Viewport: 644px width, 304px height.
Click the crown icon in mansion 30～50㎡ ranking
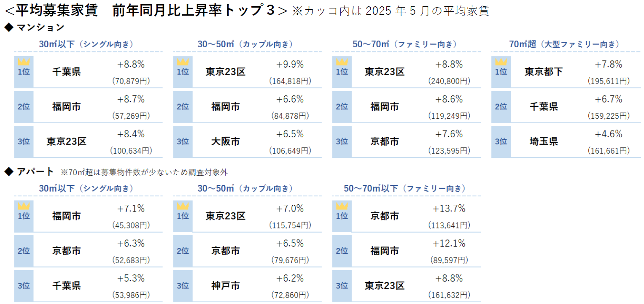point(183,62)
